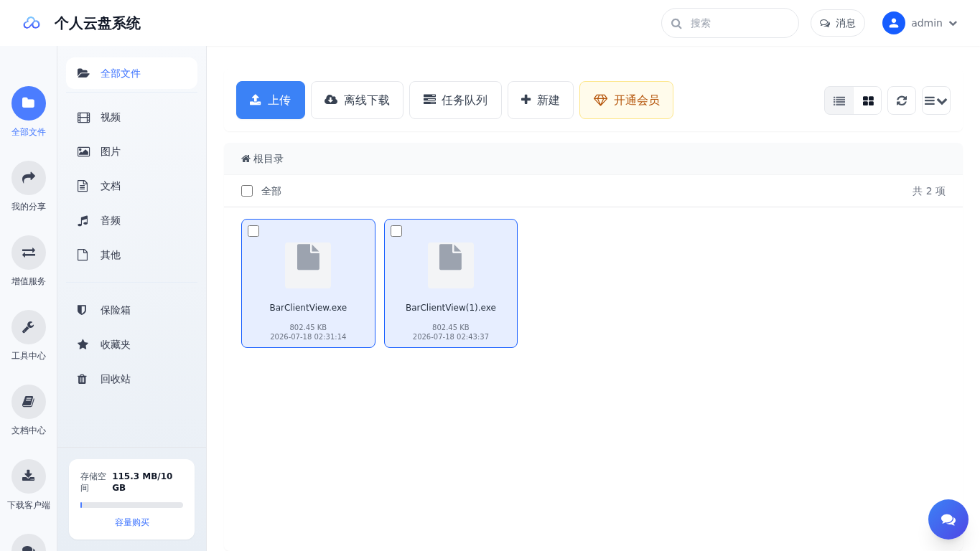Select 音频 category
The height and width of the screenshot is (551, 980).
(131, 221)
